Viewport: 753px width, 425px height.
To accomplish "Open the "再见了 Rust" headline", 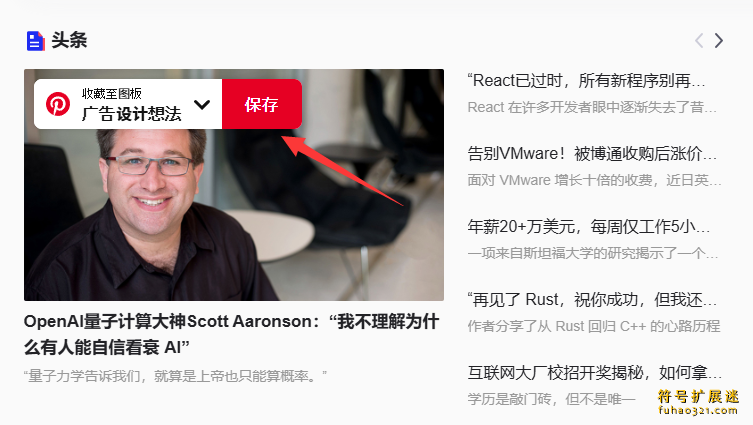I will 592,299.
